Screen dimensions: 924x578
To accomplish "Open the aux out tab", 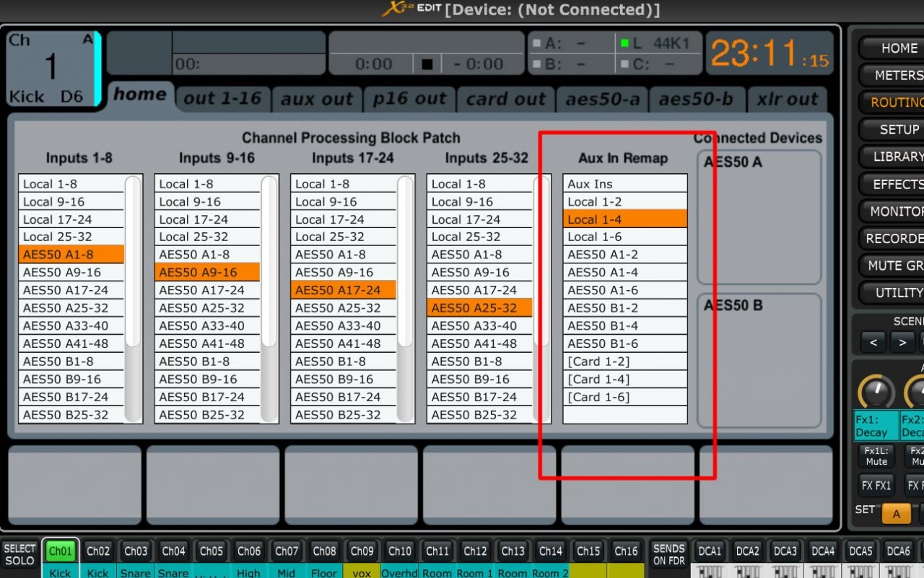I will 317,99.
